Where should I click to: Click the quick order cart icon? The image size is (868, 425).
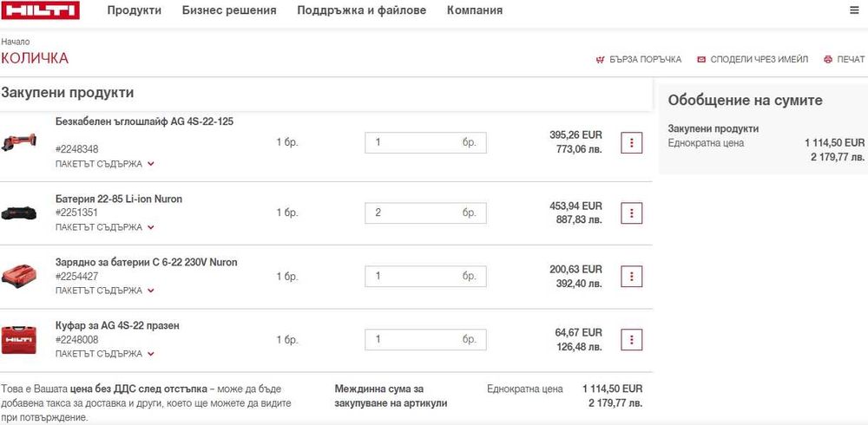(x=600, y=60)
